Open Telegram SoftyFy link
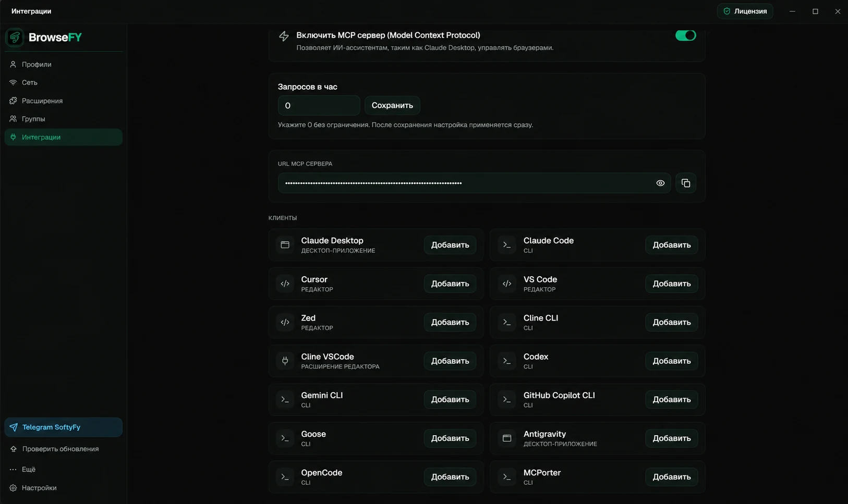The image size is (848, 504). (64, 427)
